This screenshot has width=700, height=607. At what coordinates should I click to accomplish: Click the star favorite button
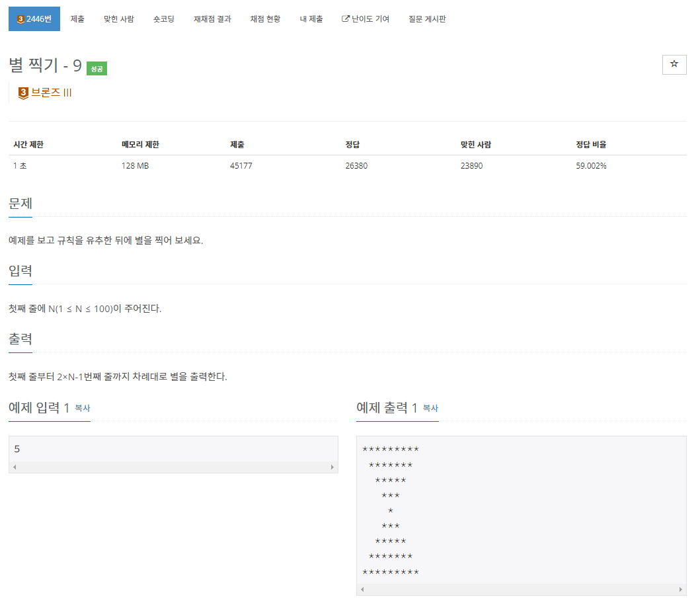click(674, 64)
